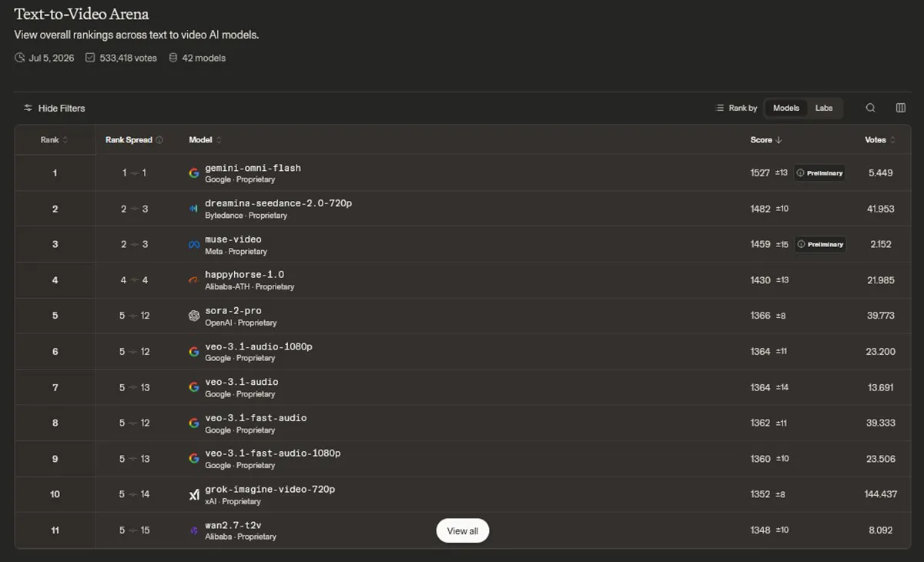Click the 'xAI · Proprietary' label
This screenshot has width=924, height=562.
(233, 502)
